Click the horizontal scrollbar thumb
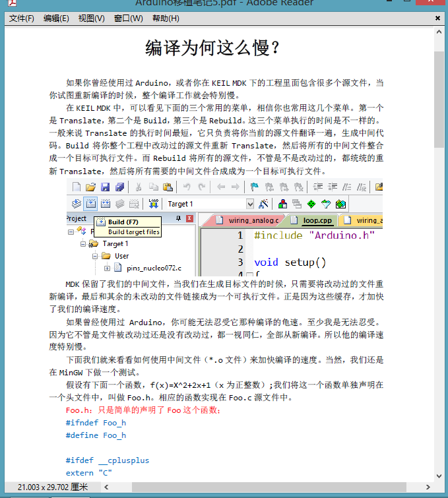This screenshot has height=498, width=448. (x=269, y=487)
